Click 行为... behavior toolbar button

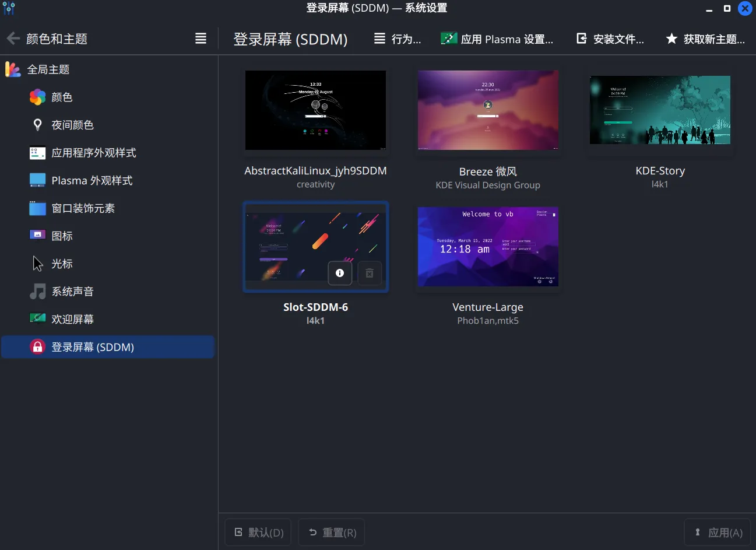(x=398, y=39)
